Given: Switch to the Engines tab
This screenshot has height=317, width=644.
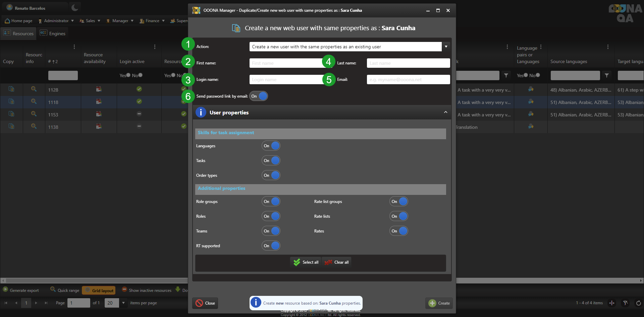Looking at the screenshot, I should [x=53, y=34].
